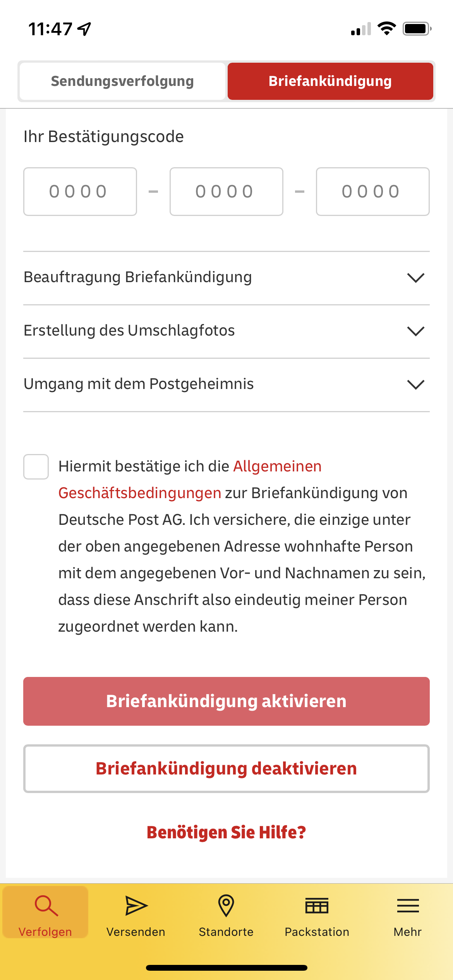The image size is (453, 980).
Task: Check the terms and conditions confirmation checkbox
Action: (x=36, y=467)
